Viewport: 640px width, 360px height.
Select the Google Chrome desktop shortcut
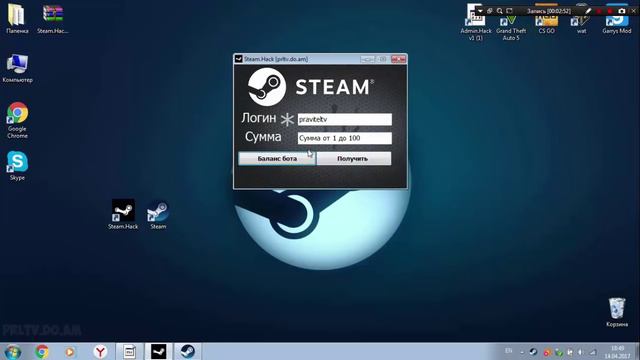(x=17, y=120)
